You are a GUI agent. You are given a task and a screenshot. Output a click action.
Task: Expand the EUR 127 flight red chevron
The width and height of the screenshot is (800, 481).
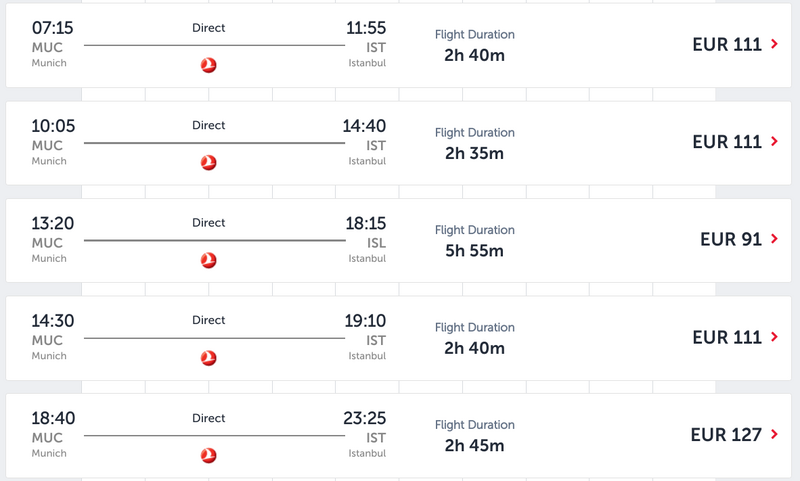(x=774, y=434)
